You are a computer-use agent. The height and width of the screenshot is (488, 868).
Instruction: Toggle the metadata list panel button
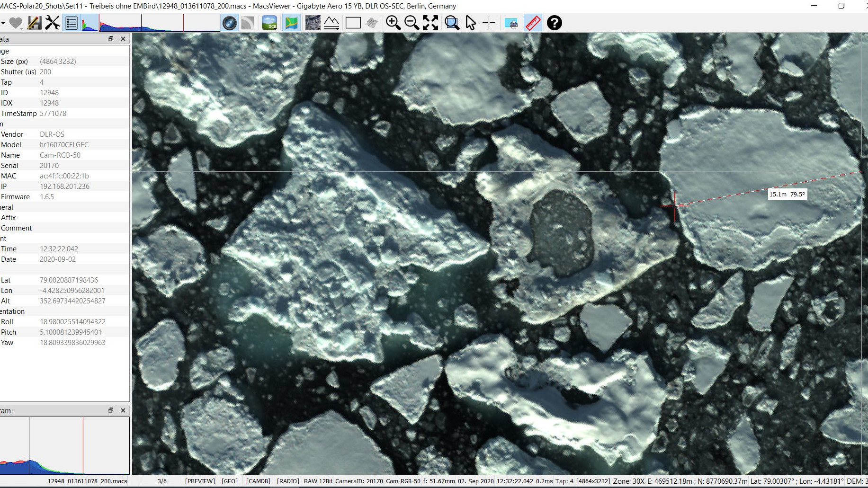[x=72, y=23]
